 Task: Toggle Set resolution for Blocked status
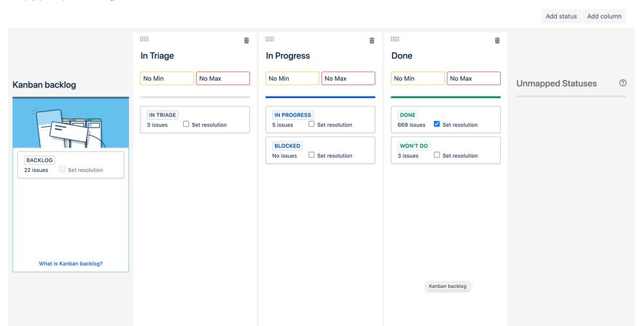pyautogui.click(x=311, y=155)
